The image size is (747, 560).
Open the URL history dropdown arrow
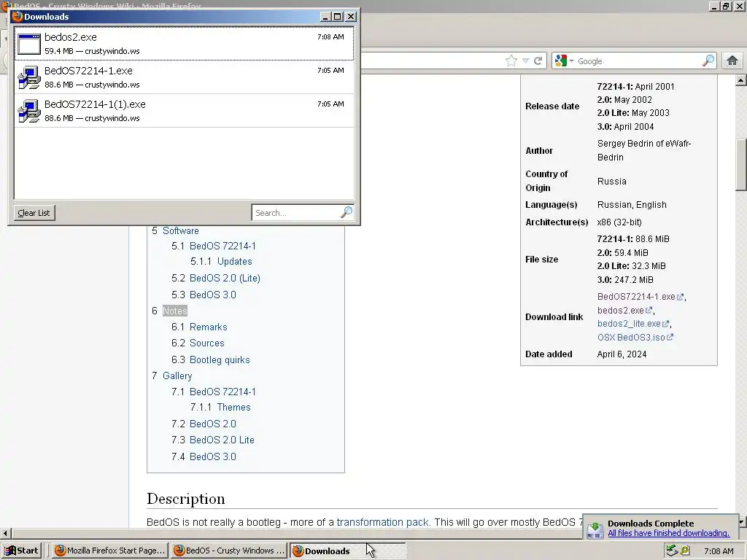coord(525,61)
